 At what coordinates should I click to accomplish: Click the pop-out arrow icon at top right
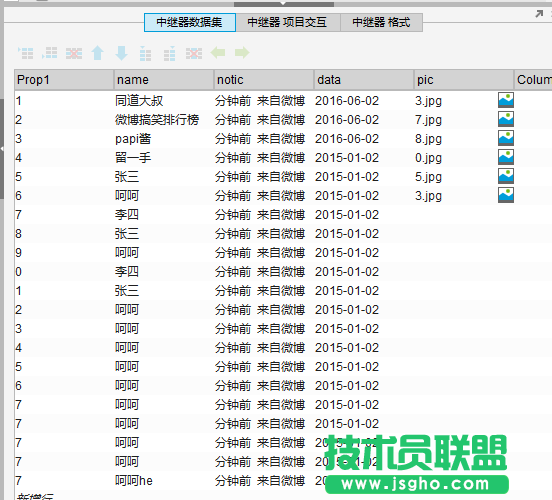click(539, 14)
